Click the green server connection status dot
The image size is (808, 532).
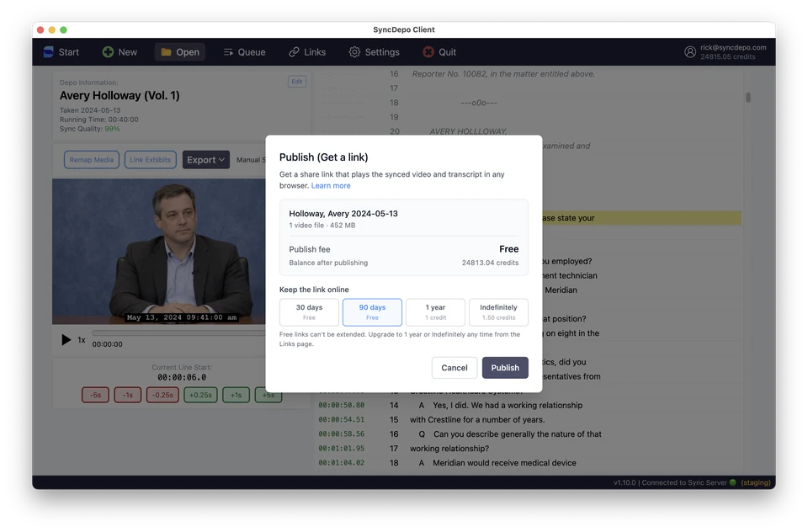733,482
